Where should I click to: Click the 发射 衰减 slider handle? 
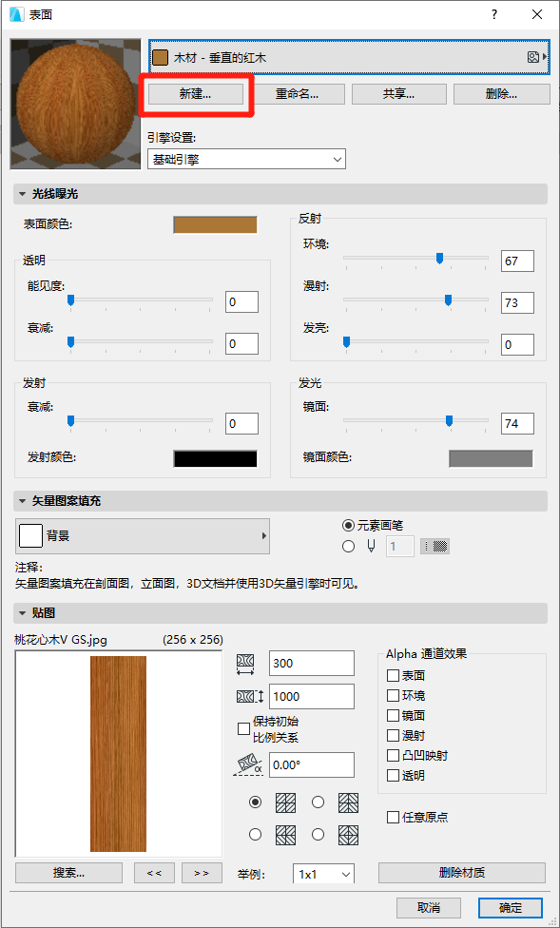(x=71, y=421)
